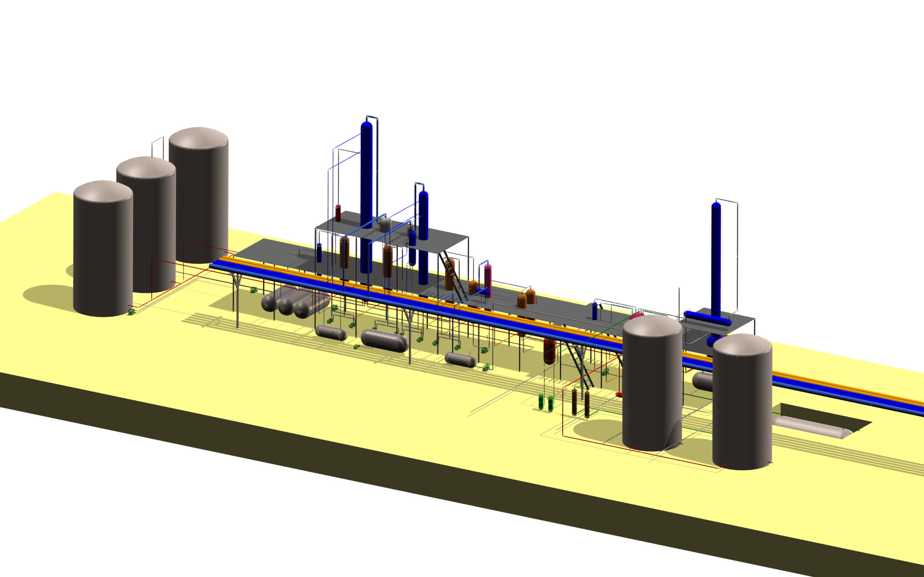Screen dimensions: 924x577
Task: Select the front tank of the left trio
Action: click(103, 249)
